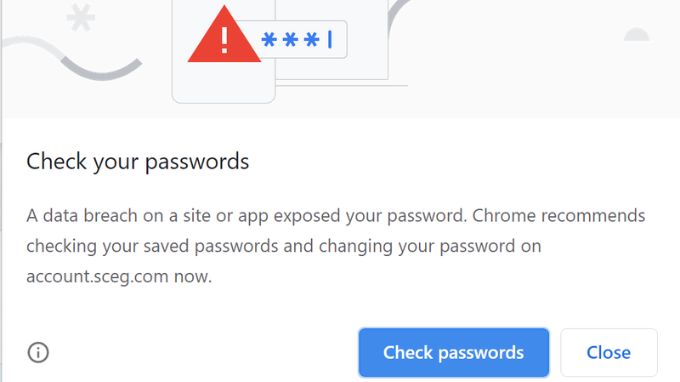This screenshot has height=382, width=680.
Task: Click the gray asterisk decoration in header
Action: coord(81,17)
